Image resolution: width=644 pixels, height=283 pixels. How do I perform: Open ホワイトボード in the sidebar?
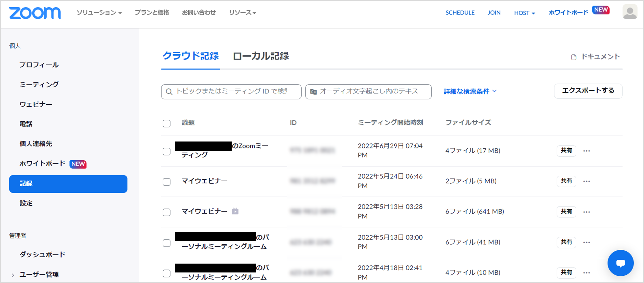click(42, 164)
